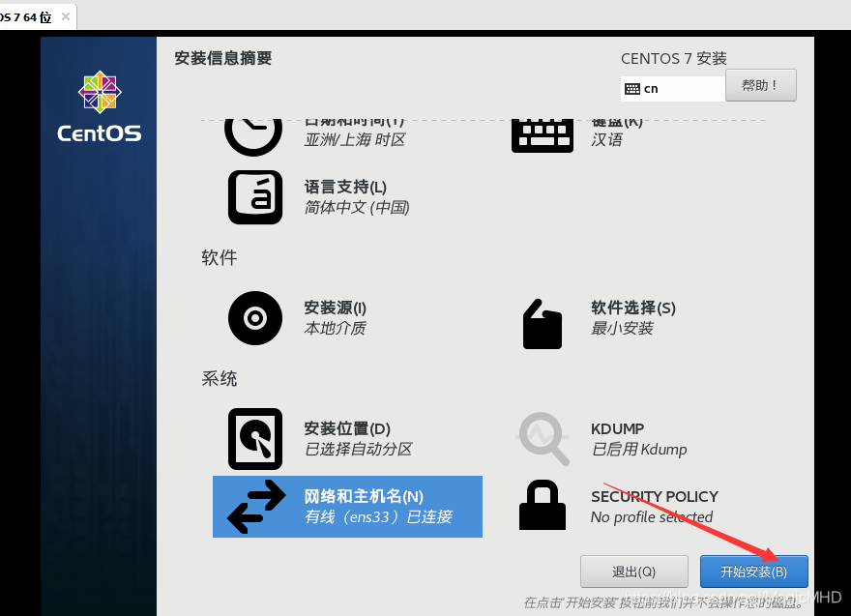The height and width of the screenshot is (616, 851).
Task: Open date and time clock icon
Action: tap(253, 136)
